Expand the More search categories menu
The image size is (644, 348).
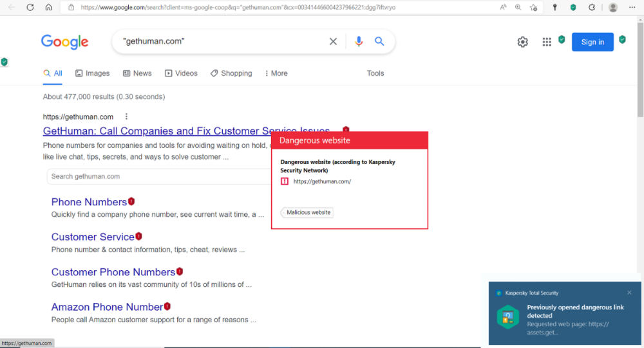[276, 73]
